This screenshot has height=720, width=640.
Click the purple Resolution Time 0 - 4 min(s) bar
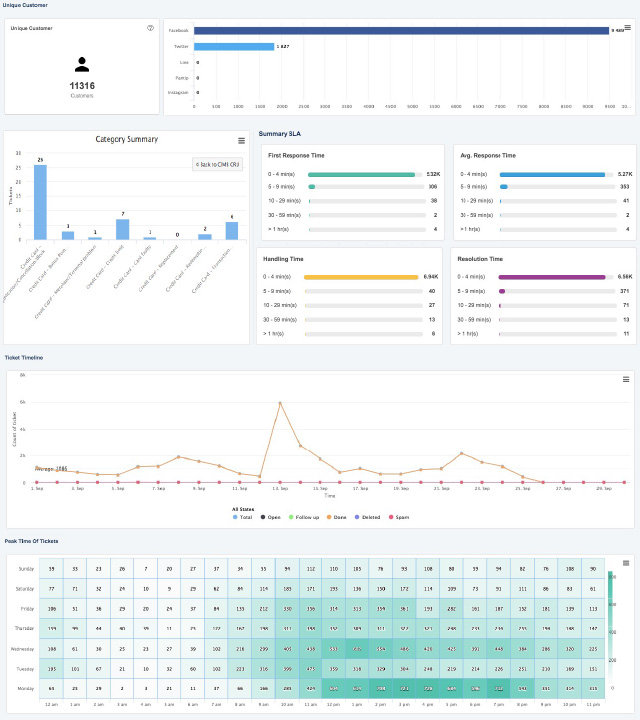(x=552, y=276)
